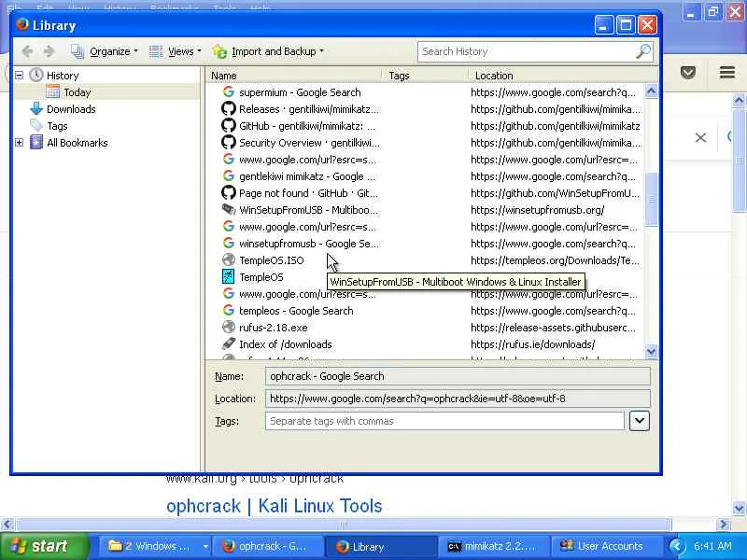Select Tags in the sidebar
Image resolution: width=747 pixels, height=560 pixels.
[x=57, y=126]
